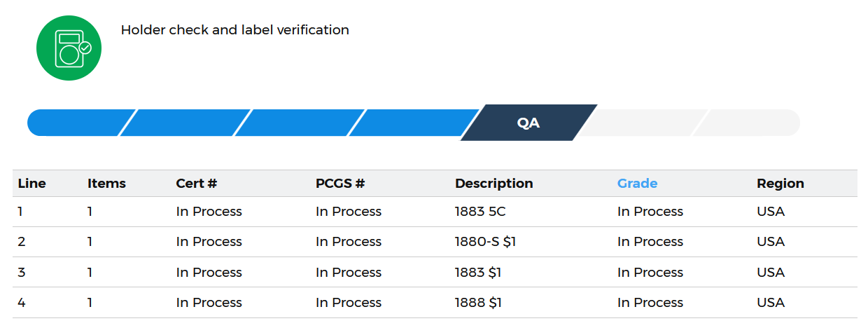Click the PCGS # column header

coord(340,184)
